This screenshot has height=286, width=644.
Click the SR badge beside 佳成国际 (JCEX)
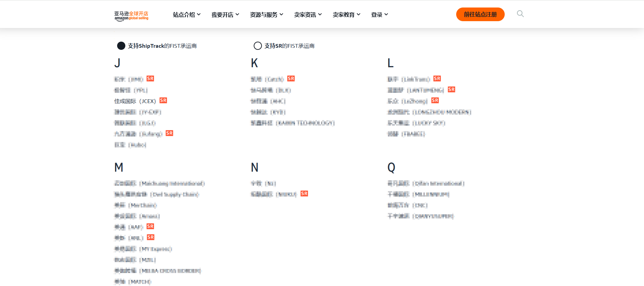(163, 100)
